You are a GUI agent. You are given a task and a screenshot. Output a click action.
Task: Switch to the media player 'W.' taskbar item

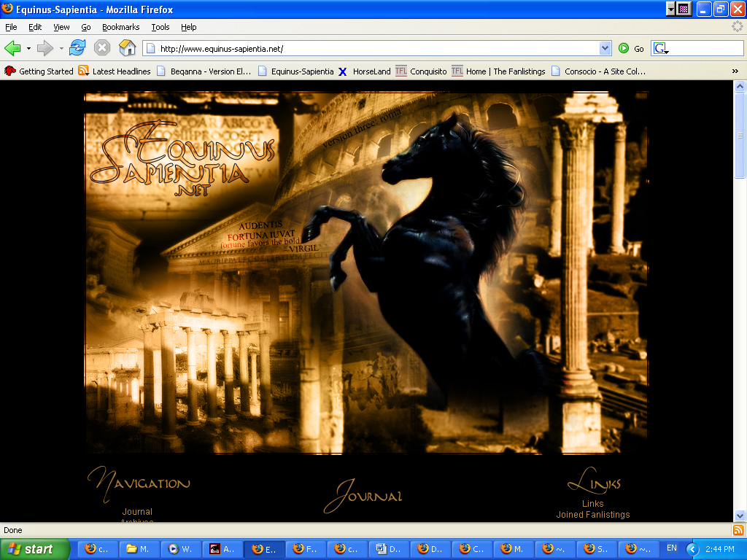[181, 549]
